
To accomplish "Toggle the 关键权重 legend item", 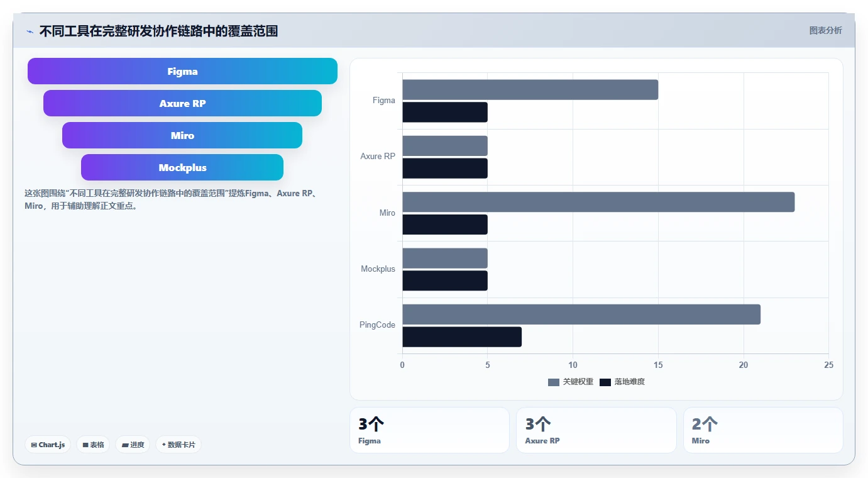I will [570, 382].
